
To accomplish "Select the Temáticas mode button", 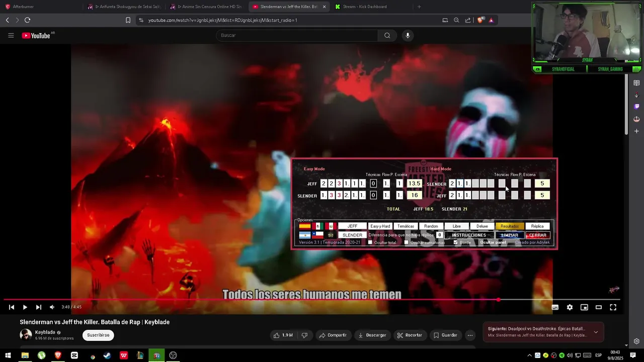I will (x=406, y=226).
